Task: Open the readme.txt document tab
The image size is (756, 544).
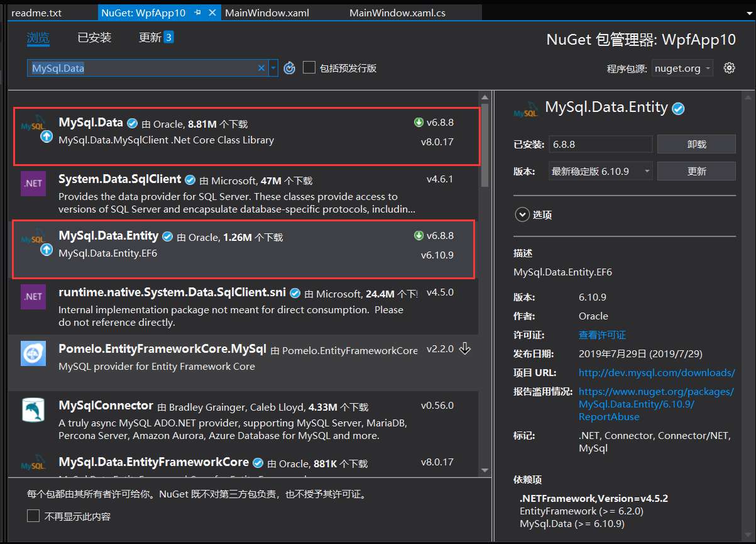Action: click(36, 13)
